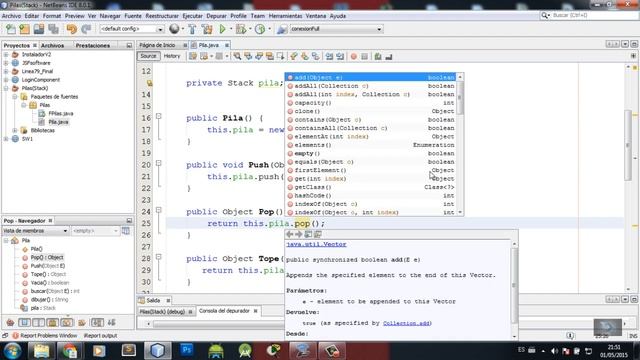Expand the InstaladorV2 project node
The width and height of the screenshot is (640, 360).
(6, 54)
